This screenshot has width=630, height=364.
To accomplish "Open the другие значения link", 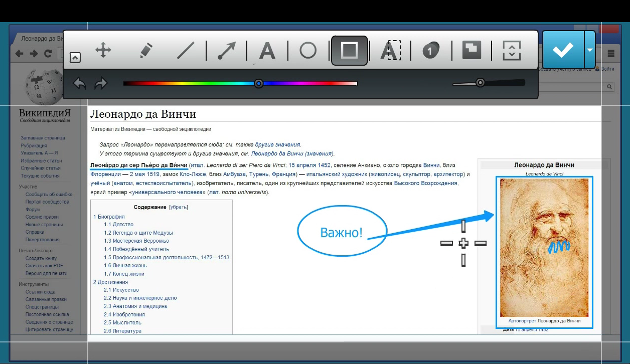I will [x=277, y=144].
